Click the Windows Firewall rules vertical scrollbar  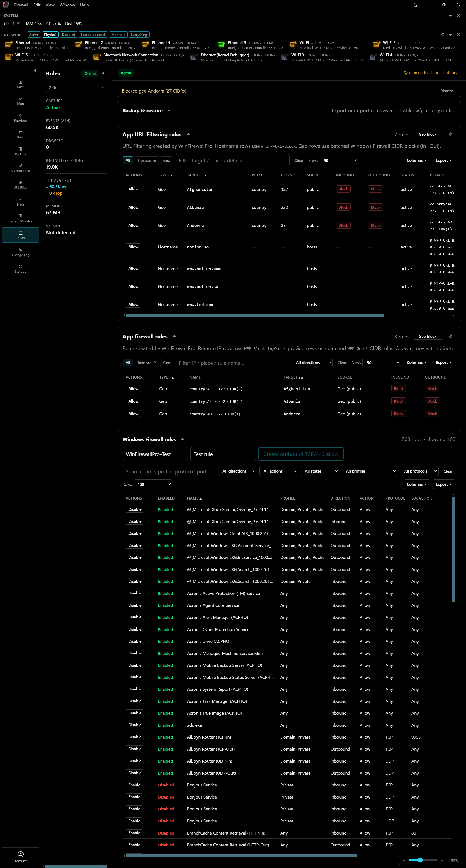[x=453, y=549]
